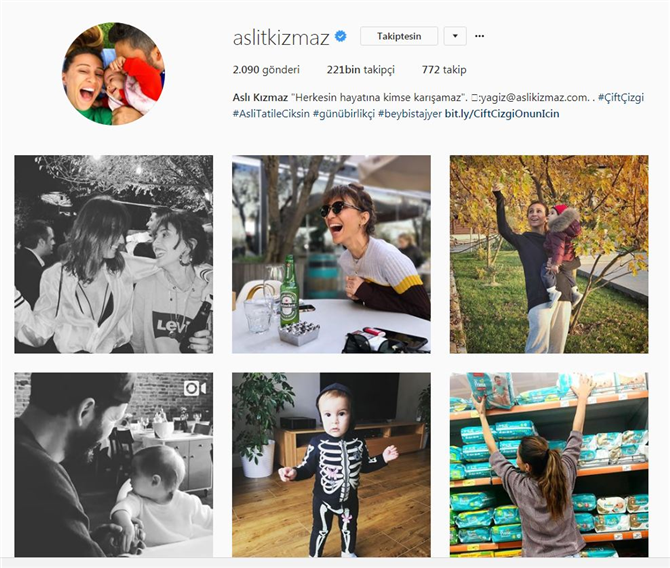The width and height of the screenshot is (670, 568).
Task: Open the 772 takip following list
Action: tap(444, 70)
